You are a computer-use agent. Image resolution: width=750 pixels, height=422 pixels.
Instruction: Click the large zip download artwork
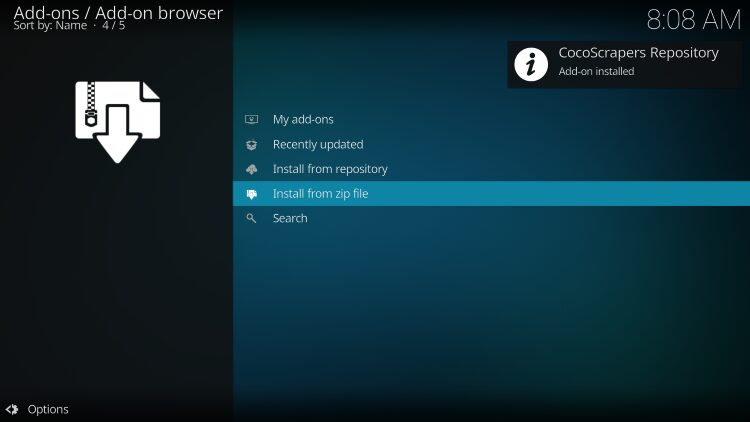[x=118, y=122]
